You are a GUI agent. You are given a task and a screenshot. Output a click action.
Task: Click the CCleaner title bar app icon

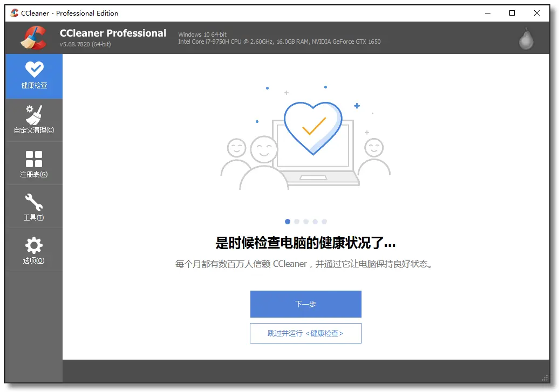[14, 13]
